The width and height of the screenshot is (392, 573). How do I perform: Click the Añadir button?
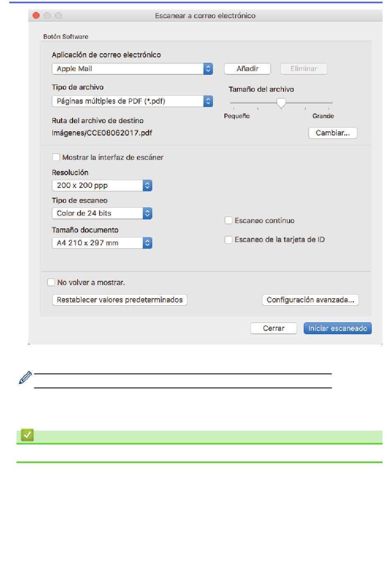coord(248,69)
